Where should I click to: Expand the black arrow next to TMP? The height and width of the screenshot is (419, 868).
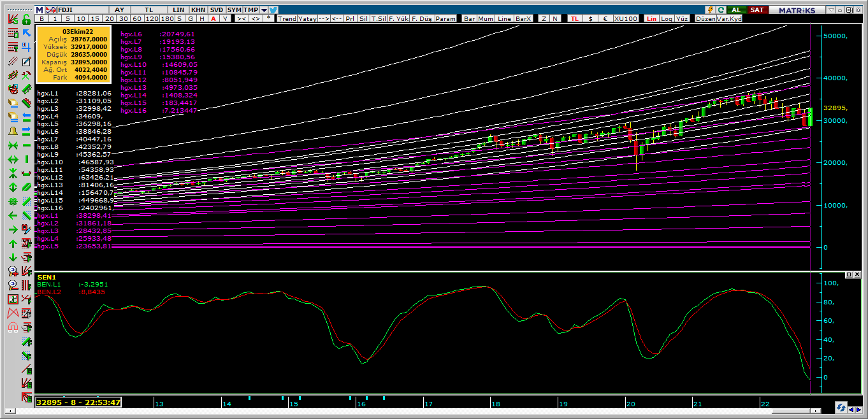(x=264, y=10)
